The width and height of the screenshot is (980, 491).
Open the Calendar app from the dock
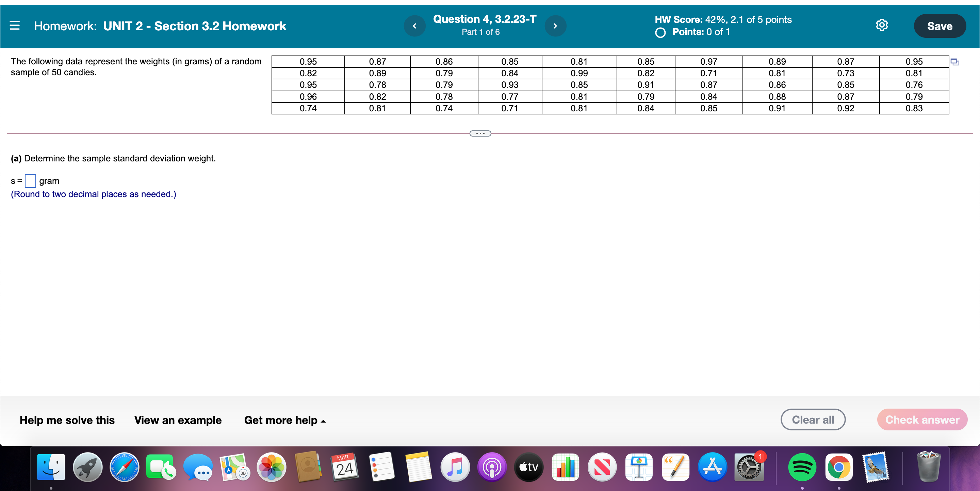pos(344,468)
